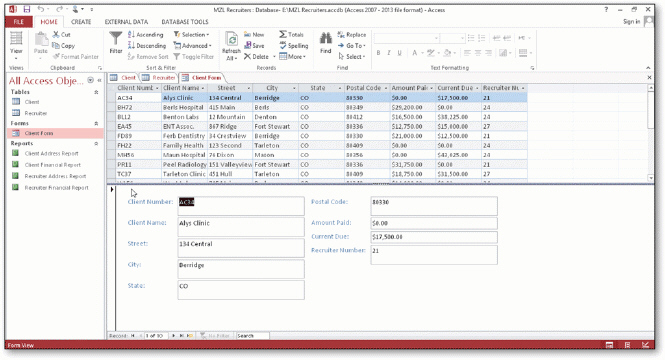
Task: Select the Berls Hospital cell
Action: coord(184,107)
